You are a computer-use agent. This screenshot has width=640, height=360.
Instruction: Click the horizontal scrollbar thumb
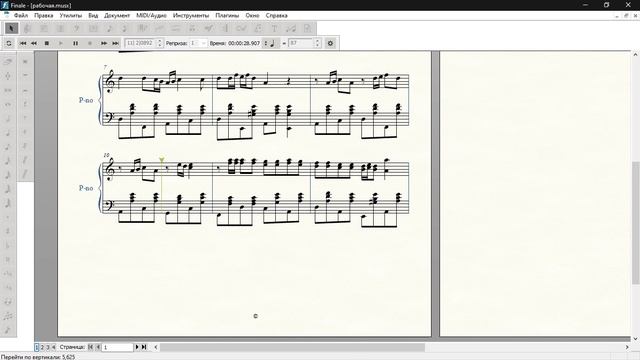coord(292,347)
